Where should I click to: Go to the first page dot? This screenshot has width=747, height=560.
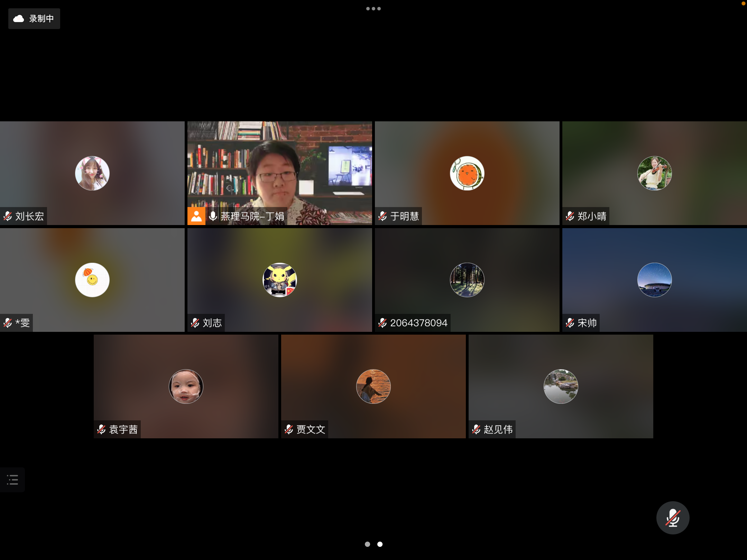(x=367, y=544)
